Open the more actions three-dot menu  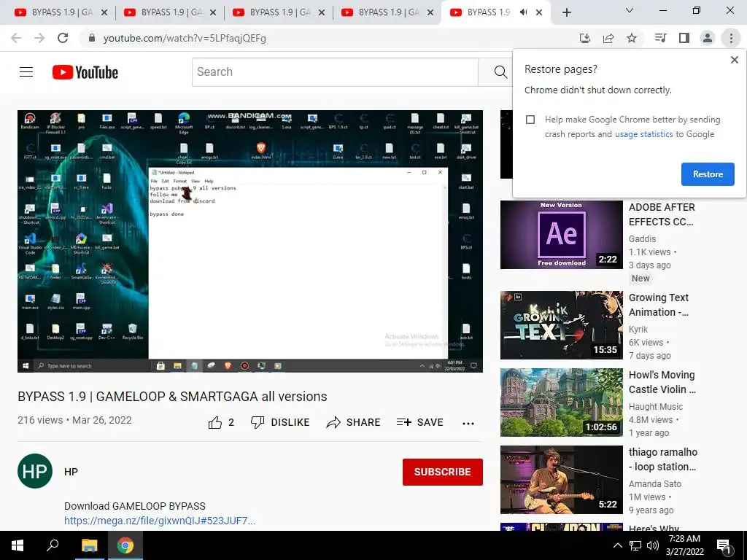click(x=468, y=423)
